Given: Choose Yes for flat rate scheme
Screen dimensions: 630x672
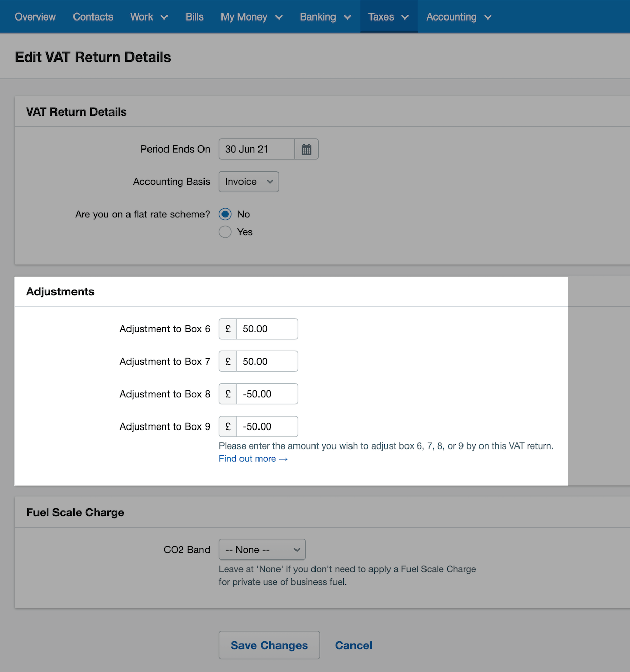Looking at the screenshot, I should pyautogui.click(x=225, y=232).
